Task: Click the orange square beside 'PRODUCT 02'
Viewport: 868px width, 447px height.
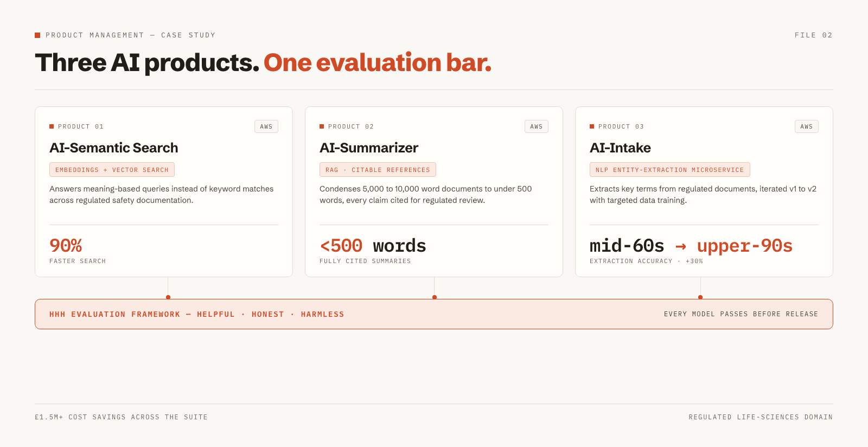Action: (322, 126)
